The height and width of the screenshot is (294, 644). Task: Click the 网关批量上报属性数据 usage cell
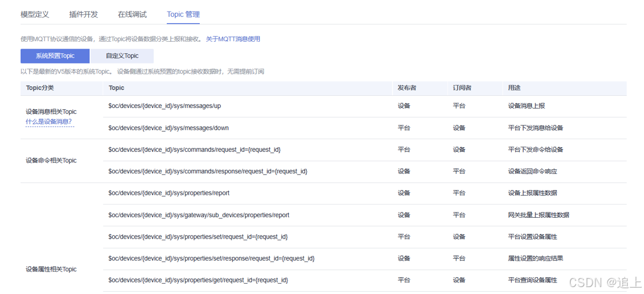coord(538,215)
